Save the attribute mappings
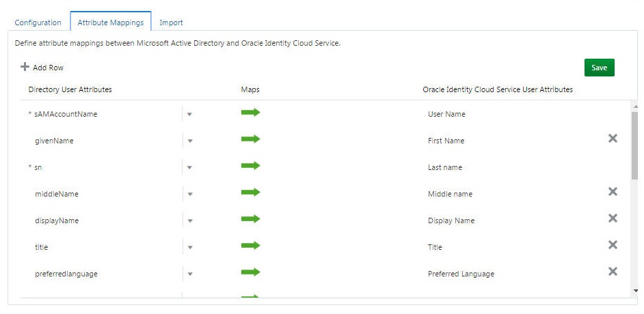644x314 pixels. pyautogui.click(x=599, y=68)
